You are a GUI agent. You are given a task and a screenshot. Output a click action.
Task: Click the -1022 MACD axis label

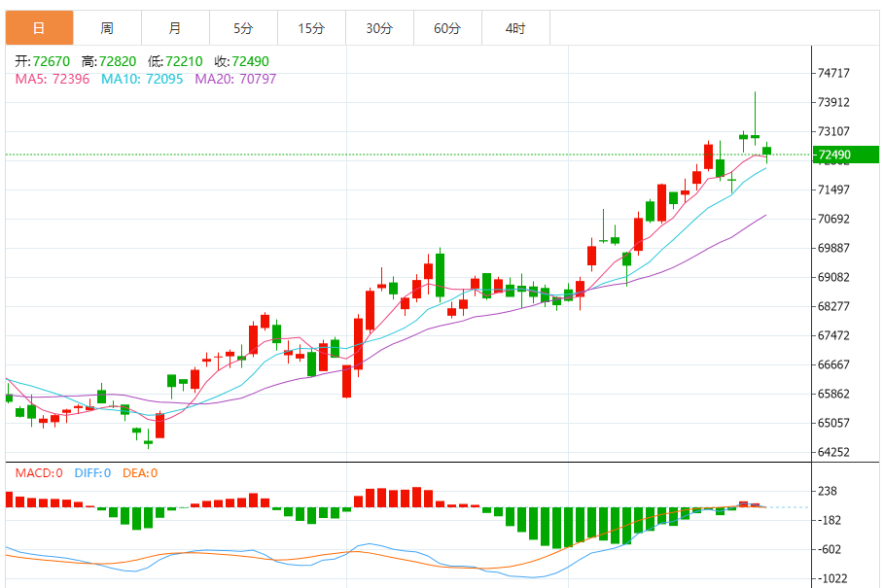click(832, 579)
